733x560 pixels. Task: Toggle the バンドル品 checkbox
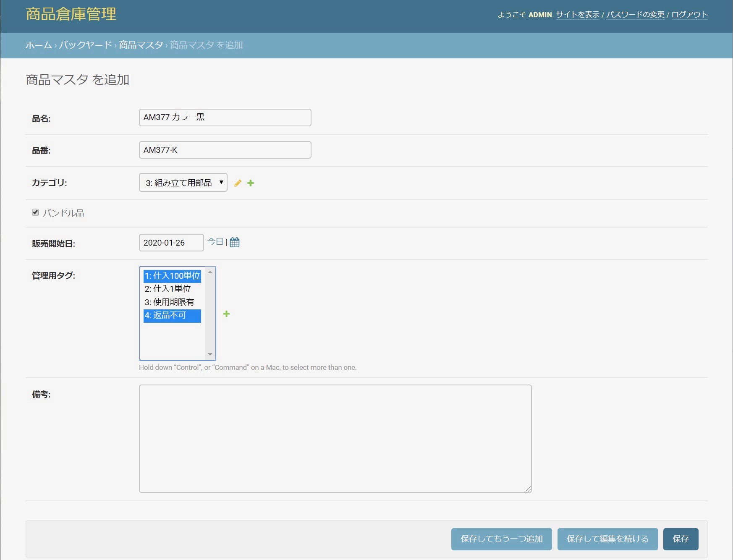tap(36, 212)
